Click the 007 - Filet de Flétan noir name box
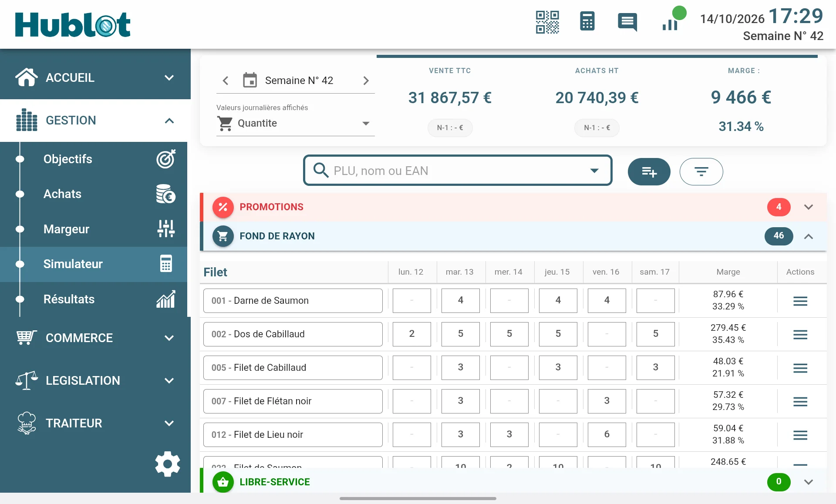 [x=293, y=401]
